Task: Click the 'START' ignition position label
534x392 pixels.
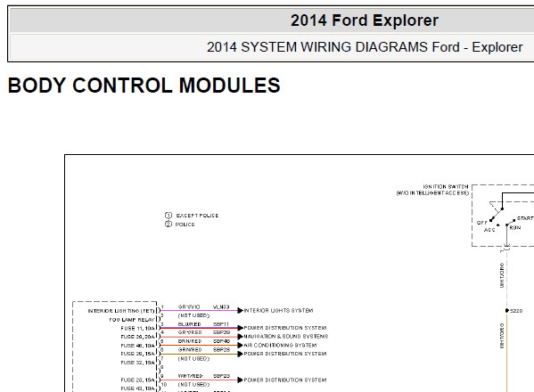Action: 525,218
